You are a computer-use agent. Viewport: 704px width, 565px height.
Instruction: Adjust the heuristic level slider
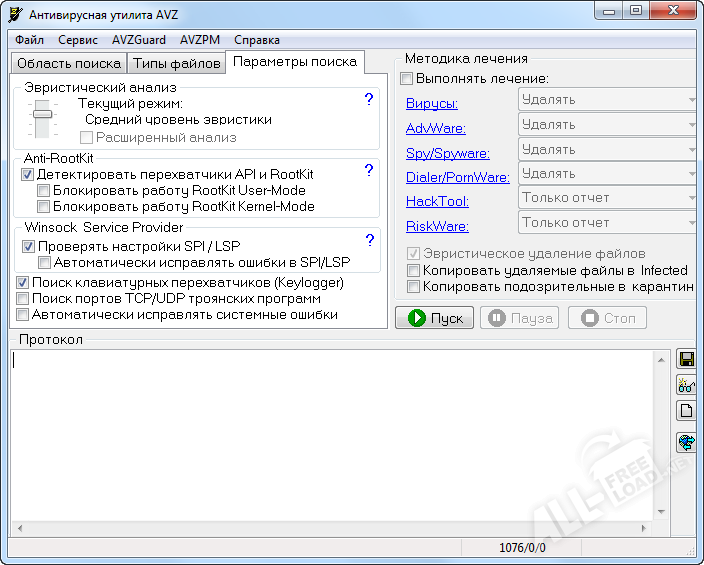click(42, 115)
